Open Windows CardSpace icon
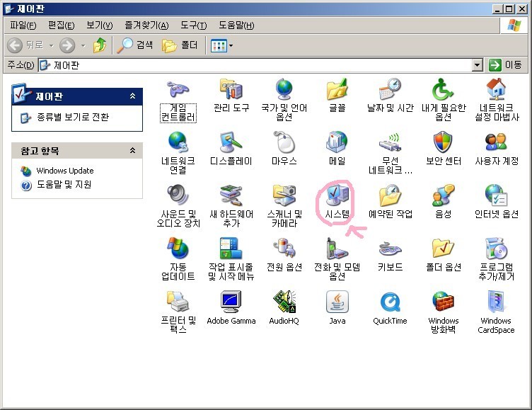 point(497,312)
